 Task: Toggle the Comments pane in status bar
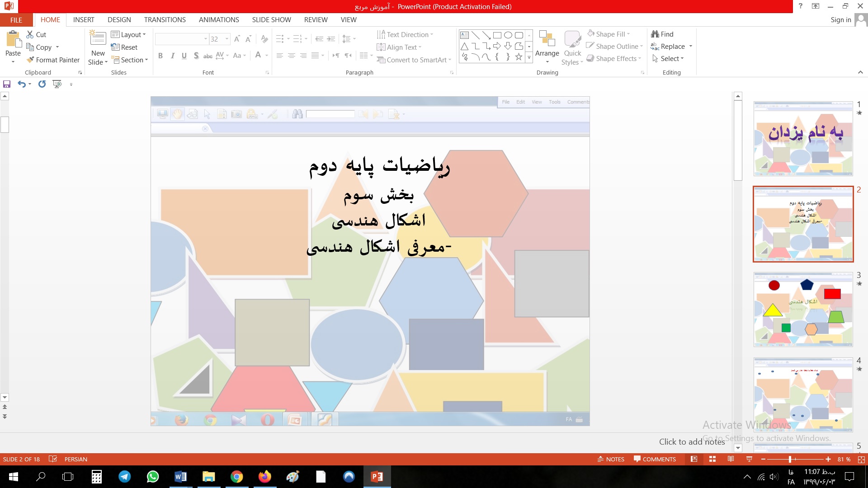[x=655, y=459]
